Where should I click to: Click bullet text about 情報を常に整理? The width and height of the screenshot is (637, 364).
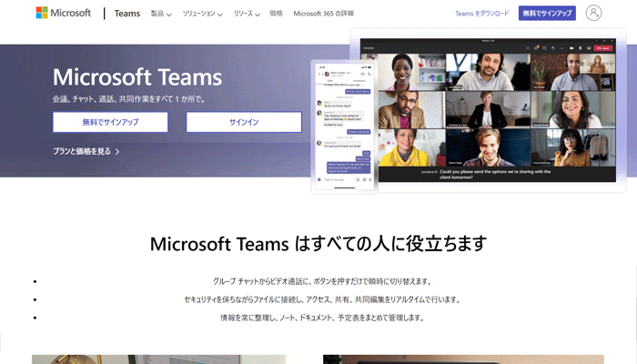pyautogui.click(x=323, y=318)
